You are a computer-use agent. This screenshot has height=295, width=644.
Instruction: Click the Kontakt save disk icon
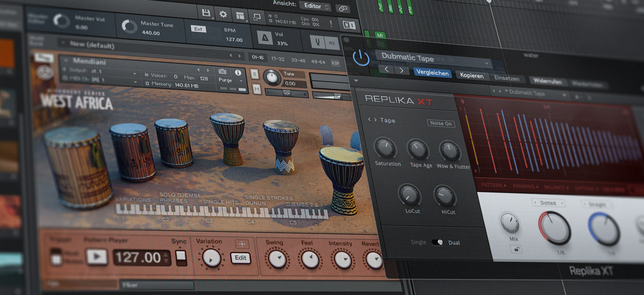pyautogui.click(x=206, y=13)
